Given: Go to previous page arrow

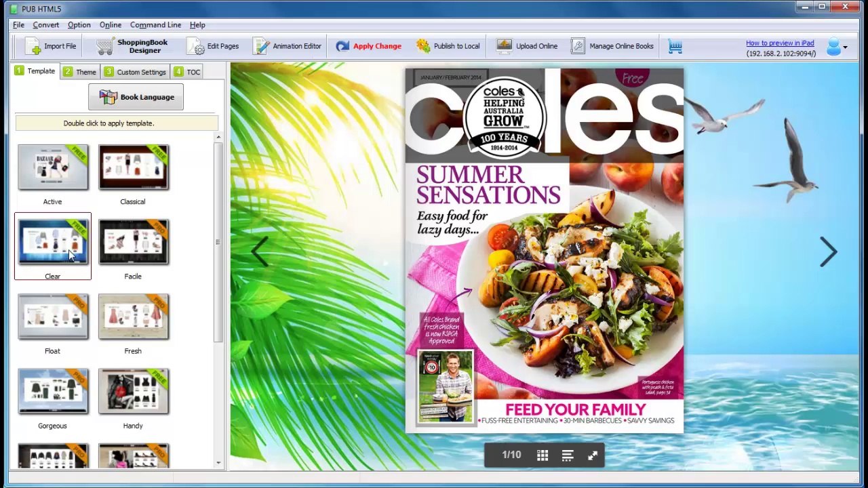Looking at the screenshot, I should (260, 251).
